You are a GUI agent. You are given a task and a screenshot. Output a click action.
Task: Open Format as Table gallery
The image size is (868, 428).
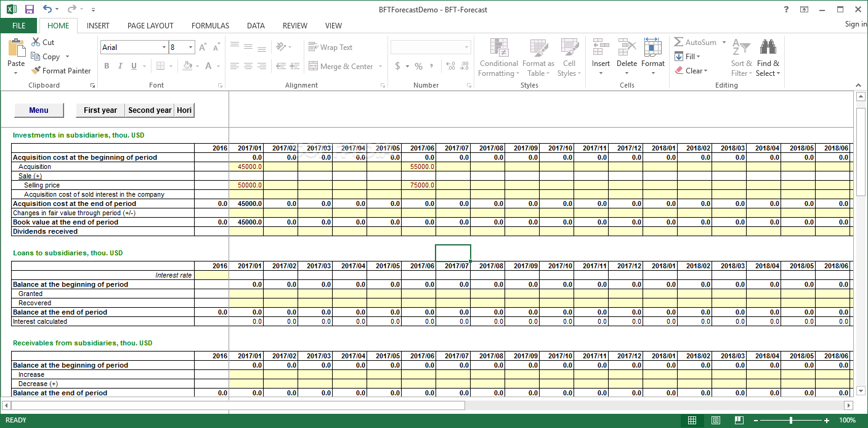[x=538, y=58]
